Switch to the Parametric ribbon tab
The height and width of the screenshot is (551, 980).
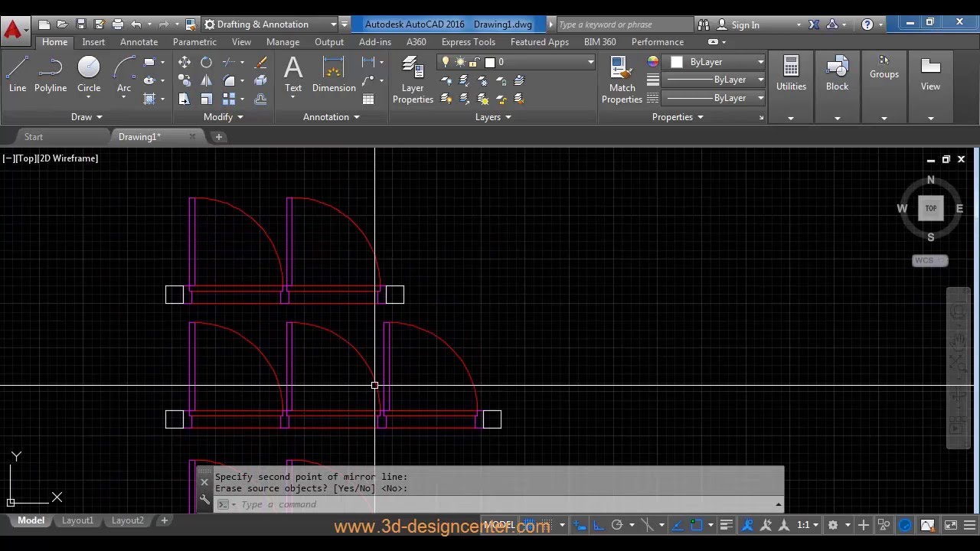tap(194, 42)
